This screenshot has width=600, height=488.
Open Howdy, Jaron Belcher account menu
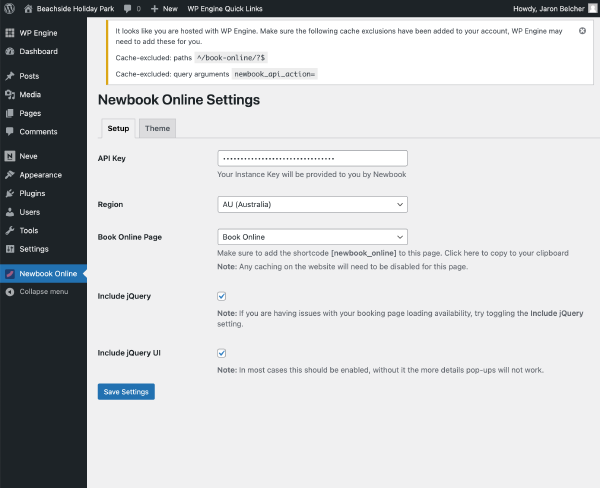[549, 8]
